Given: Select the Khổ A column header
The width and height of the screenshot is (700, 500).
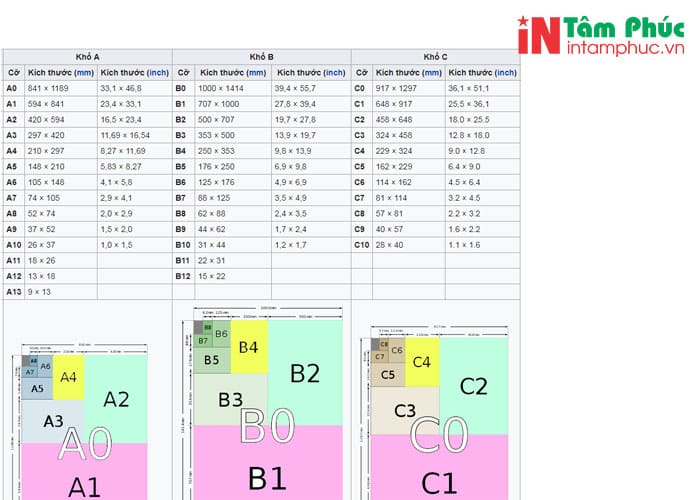Looking at the screenshot, I should tap(86, 57).
